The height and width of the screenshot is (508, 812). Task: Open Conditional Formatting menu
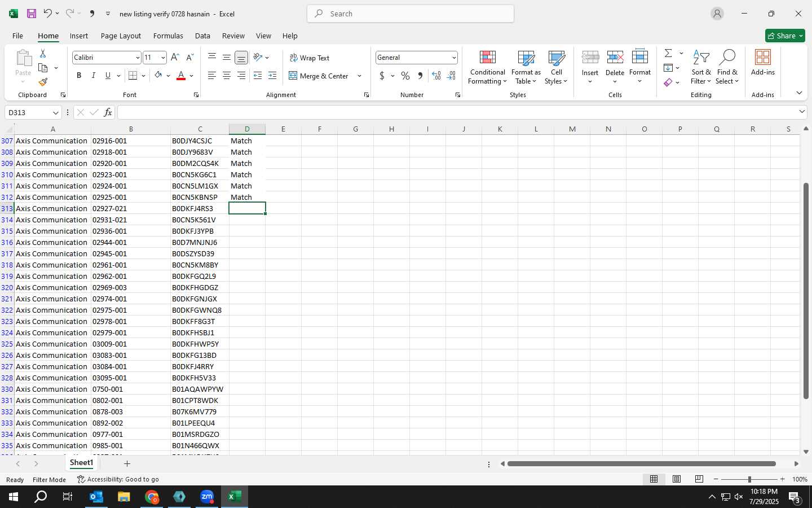(x=488, y=67)
